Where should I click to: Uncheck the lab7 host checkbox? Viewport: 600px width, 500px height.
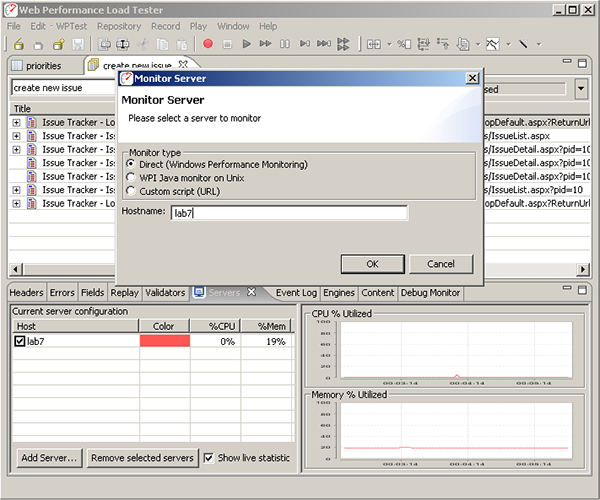pos(20,341)
